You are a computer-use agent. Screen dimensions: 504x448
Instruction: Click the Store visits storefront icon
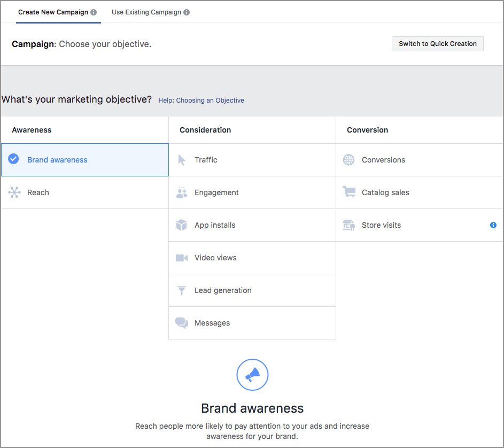click(349, 225)
